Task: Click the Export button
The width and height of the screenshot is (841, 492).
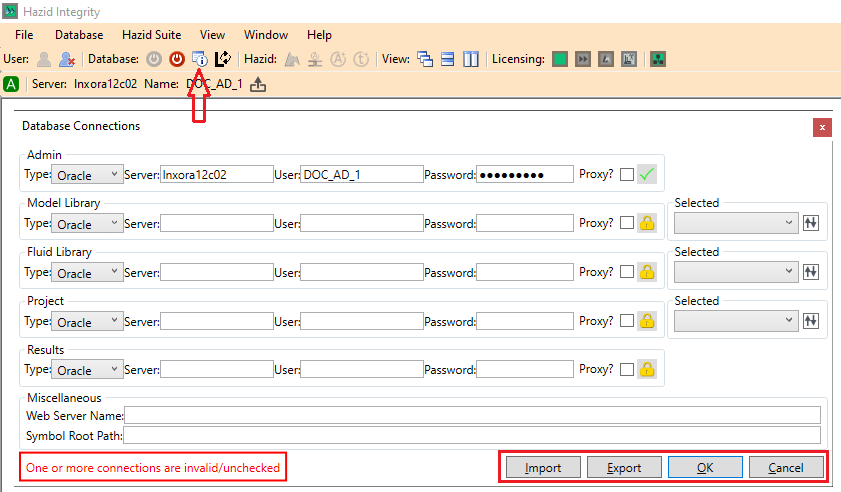Action: (x=623, y=467)
